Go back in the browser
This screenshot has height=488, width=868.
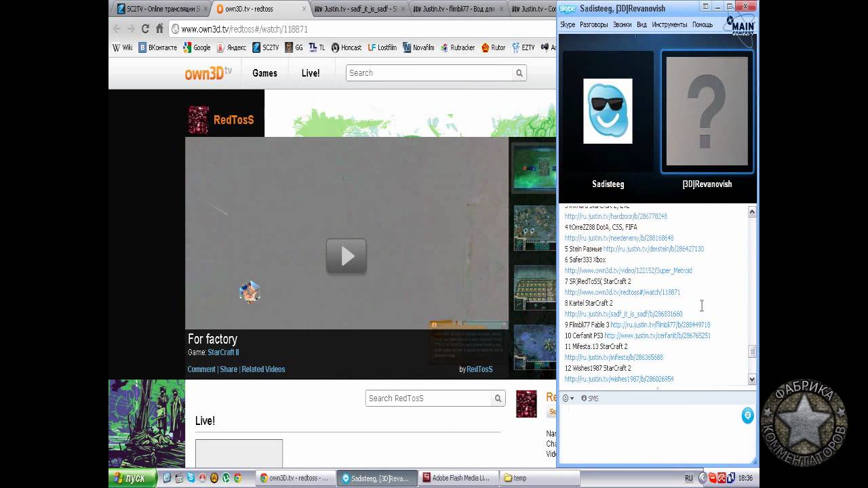pos(117,29)
